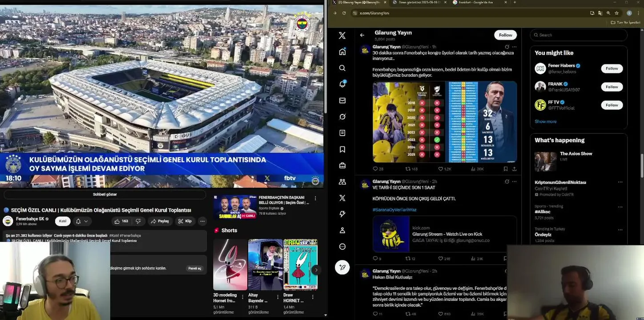Image resolution: width=644 pixels, height=320 pixels.
Task: Open X Lists icon in sidebar
Action: coord(342,133)
